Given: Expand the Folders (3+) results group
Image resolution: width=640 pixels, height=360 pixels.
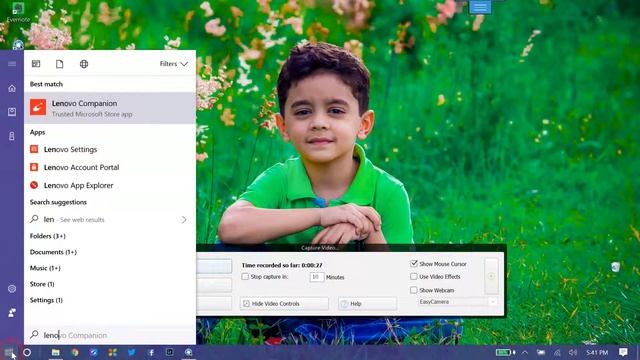Looking at the screenshot, I should point(48,236).
